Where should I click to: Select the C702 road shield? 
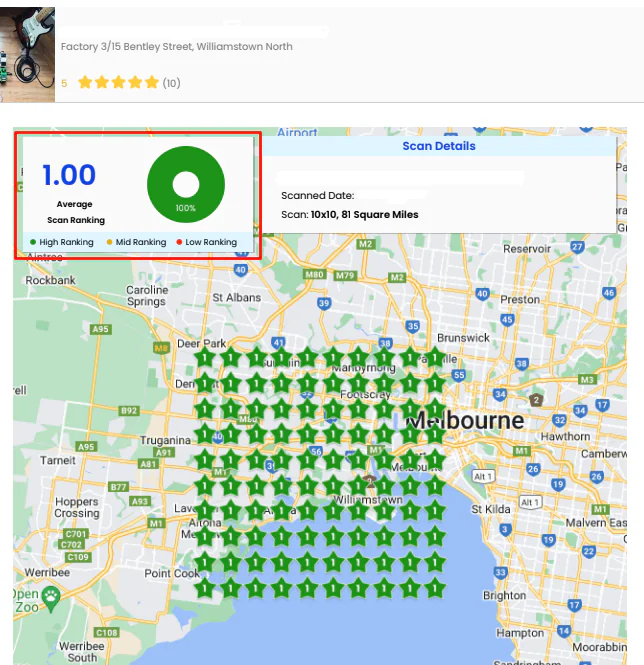click(x=71, y=544)
